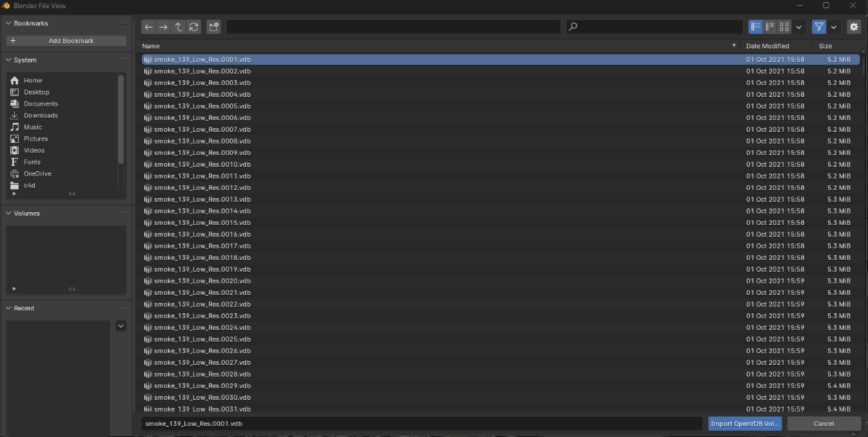Screen dimensions: 868x437
Task: Open the Documents folder
Action: 62,103
